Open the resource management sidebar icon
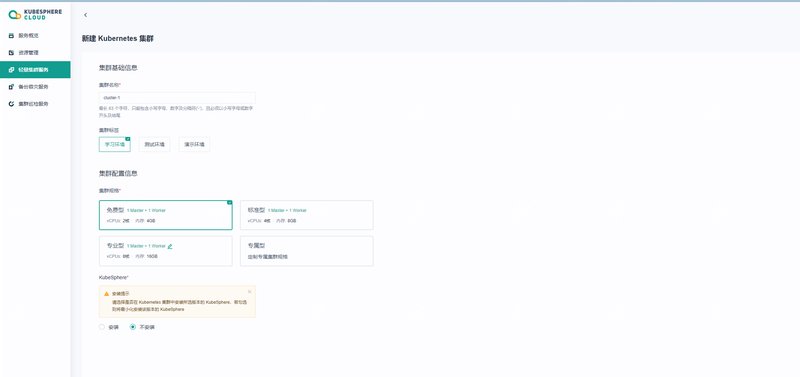The image size is (800, 377). [x=11, y=53]
